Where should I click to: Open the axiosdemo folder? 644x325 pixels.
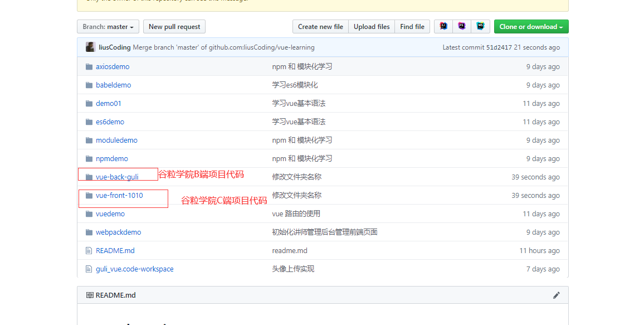click(113, 66)
